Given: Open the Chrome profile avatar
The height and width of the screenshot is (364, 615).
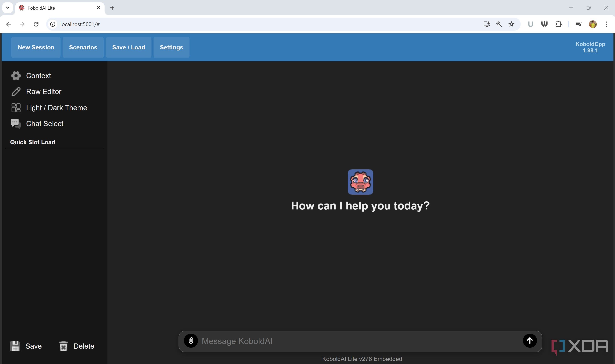Looking at the screenshot, I should coord(593,24).
